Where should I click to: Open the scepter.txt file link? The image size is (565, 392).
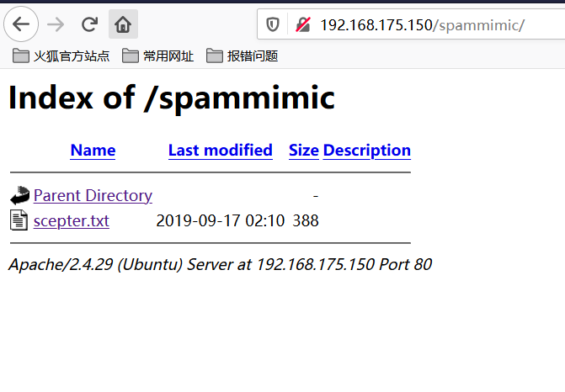[x=71, y=221]
